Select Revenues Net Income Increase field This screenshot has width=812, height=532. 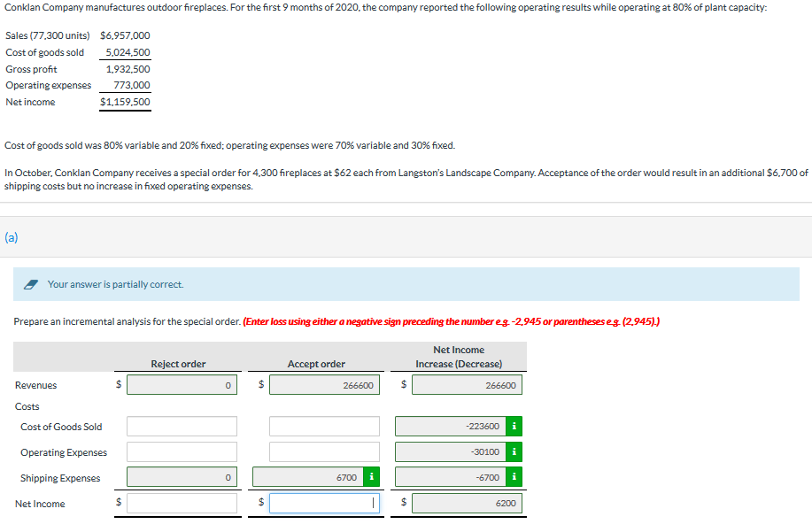click(467, 385)
